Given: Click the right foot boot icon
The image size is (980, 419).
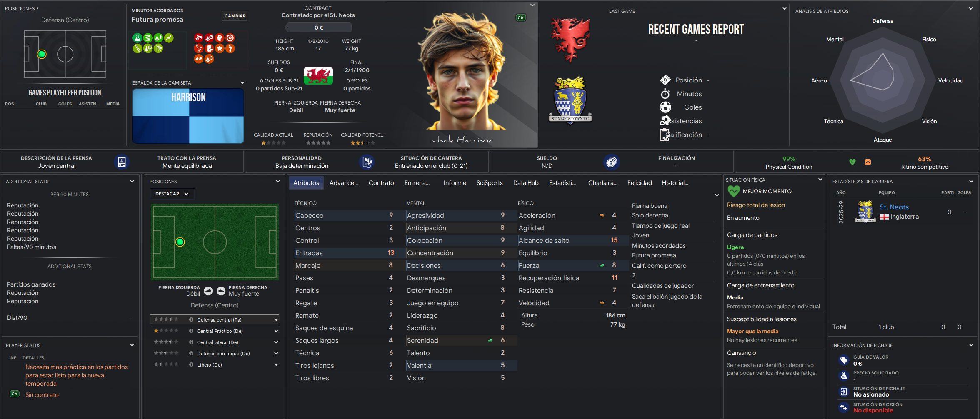Looking at the screenshot, I should coord(221,291).
